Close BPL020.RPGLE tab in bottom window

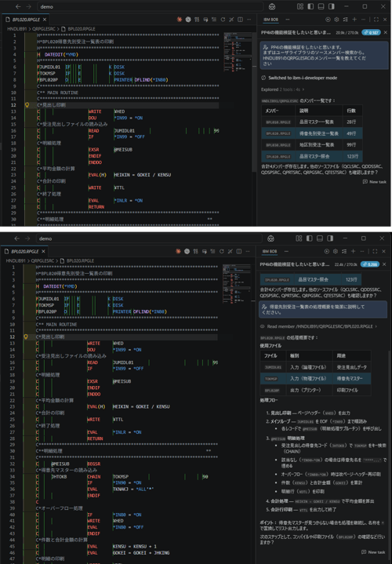pyautogui.click(x=43, y=252)
